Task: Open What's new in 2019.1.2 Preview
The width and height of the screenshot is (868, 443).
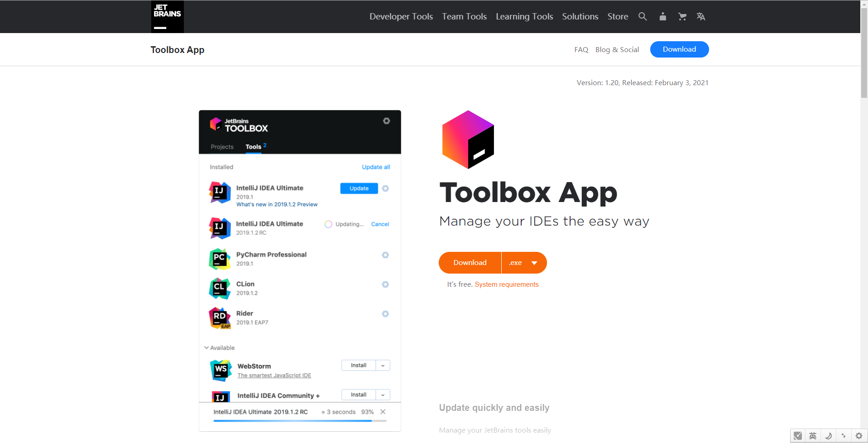Action: 277,205
